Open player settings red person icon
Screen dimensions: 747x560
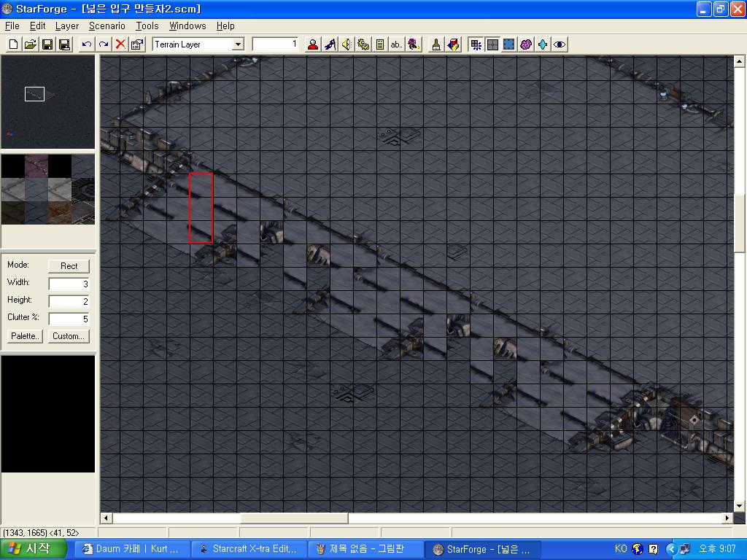click(313, 44)
